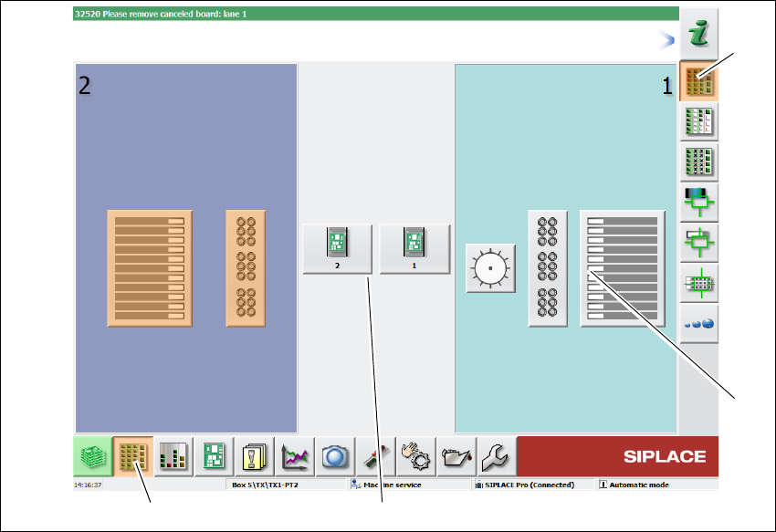Open the bar chart fill level view
The image size is (776, 532).
tap(173, 456)
